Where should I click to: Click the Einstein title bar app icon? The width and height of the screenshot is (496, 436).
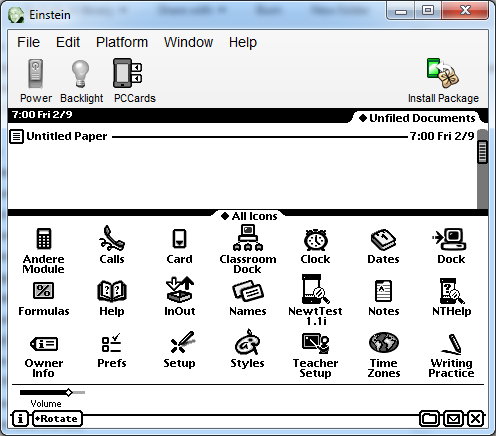pos(16,15)
